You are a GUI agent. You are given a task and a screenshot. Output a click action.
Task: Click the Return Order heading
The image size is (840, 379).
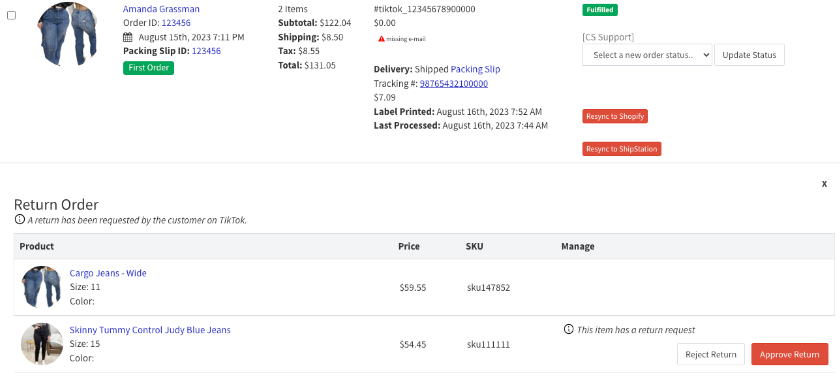(56, 205)
